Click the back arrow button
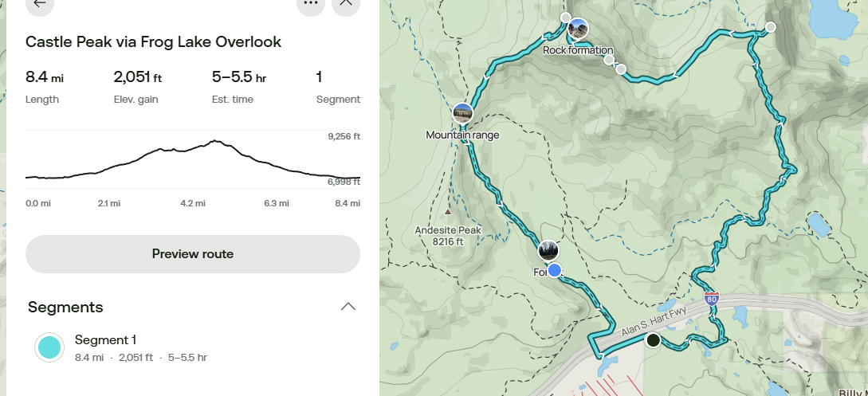The height and width of the screenshot is (396, 868). (40, 3)
